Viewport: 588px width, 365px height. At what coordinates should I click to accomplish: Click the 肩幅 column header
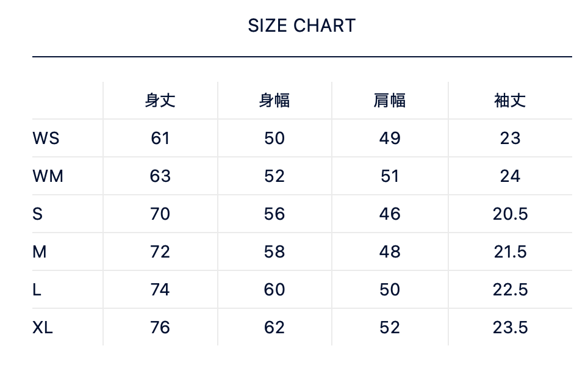tap(389, 100)
